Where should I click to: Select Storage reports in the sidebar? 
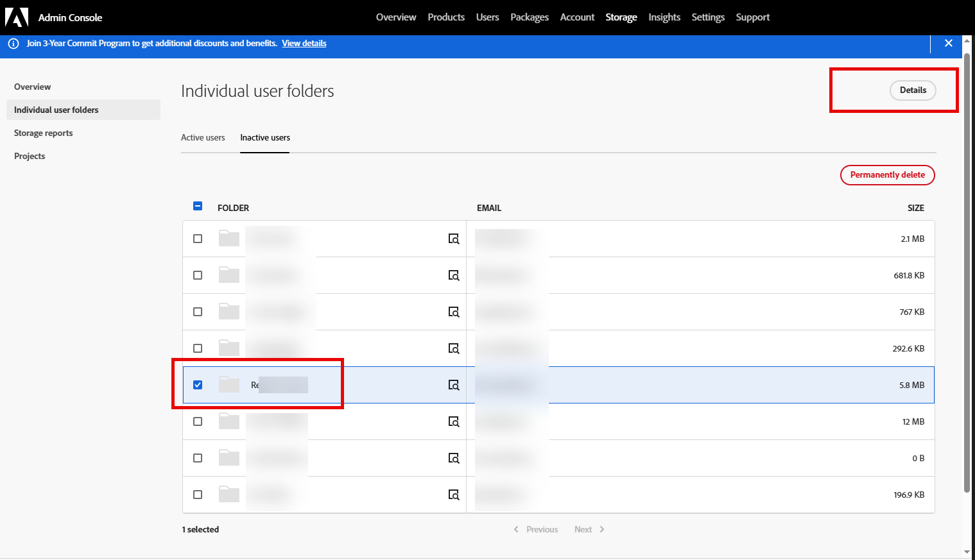tap(43, 133)
